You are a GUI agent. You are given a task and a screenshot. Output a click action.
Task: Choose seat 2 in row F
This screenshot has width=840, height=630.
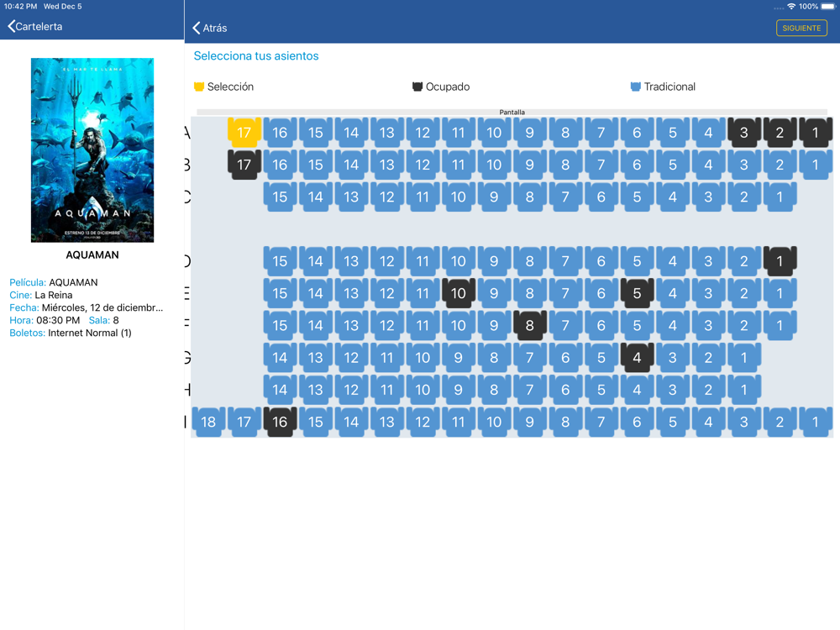pos(744,325)
